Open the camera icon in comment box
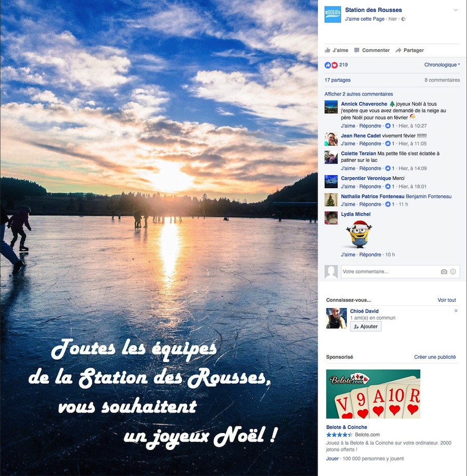This screenshot has width=467, height=476. tap(444, 272)
